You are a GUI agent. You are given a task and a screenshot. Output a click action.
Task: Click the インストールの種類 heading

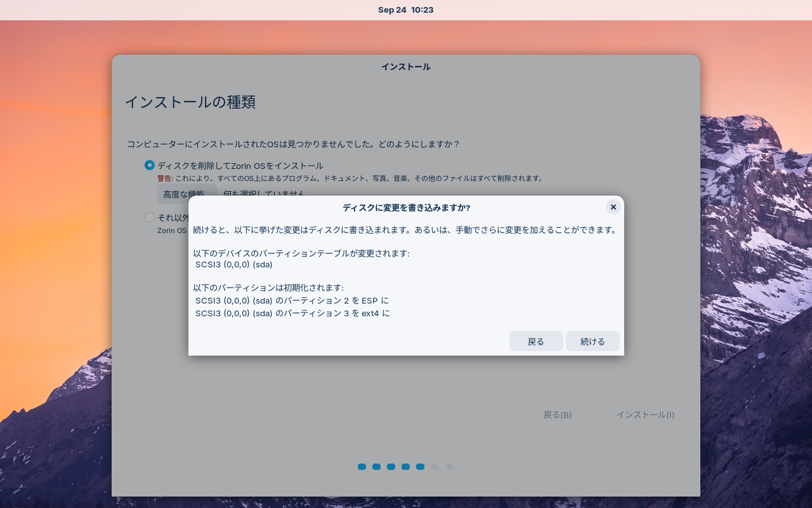[190, 102]
